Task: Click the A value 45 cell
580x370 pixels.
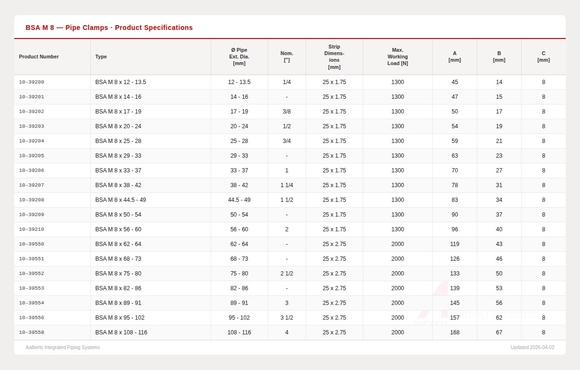Action: pyautogui.click(x=455, y=82)
